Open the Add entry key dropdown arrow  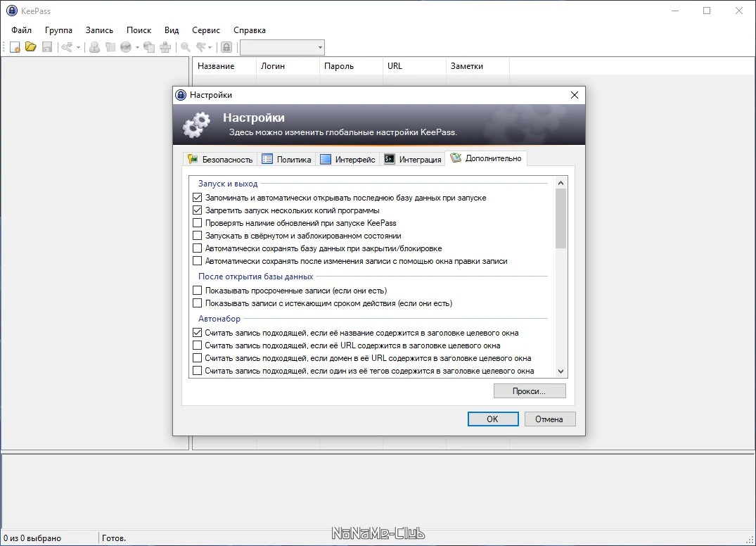[x=78, y=47]
